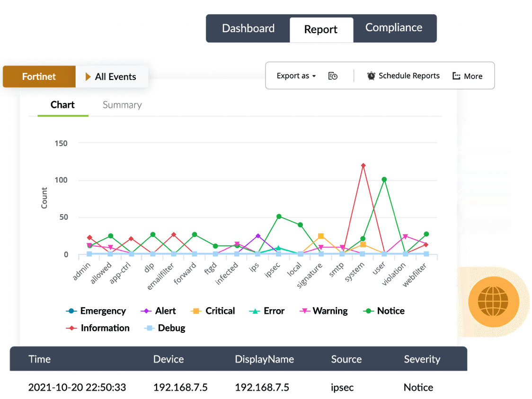Toggle the Critical legend color swatch
This screenshot has height=399, width=532.
195,311
